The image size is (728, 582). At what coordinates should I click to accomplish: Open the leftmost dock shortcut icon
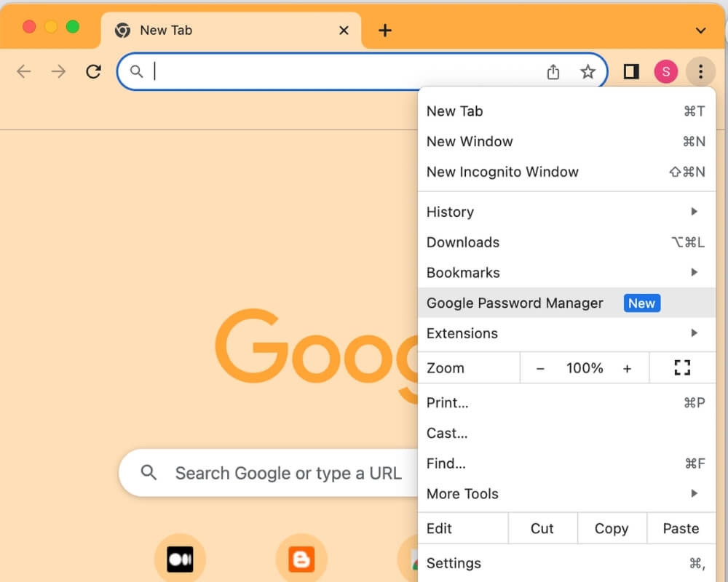[180, 559]
